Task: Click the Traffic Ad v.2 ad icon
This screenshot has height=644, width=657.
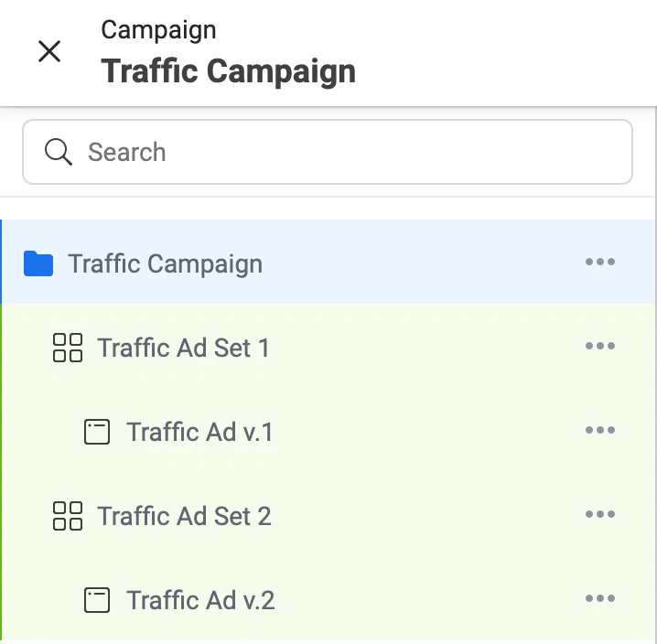Action: [97, 600]
